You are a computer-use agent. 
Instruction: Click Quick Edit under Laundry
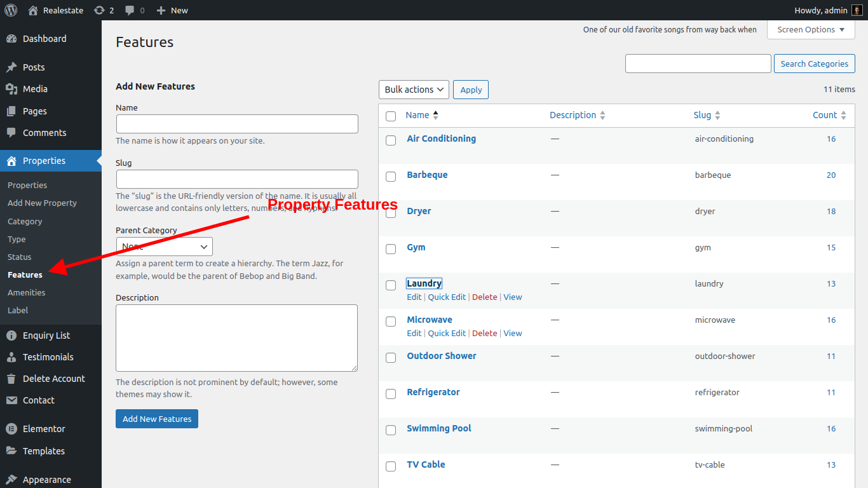(447, 297)
